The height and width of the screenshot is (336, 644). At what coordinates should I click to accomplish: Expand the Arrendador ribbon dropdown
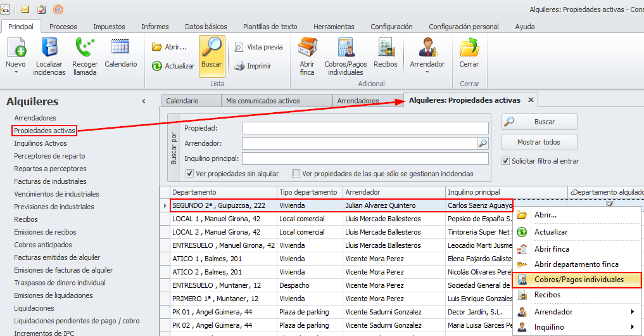[x=427, y=72]
